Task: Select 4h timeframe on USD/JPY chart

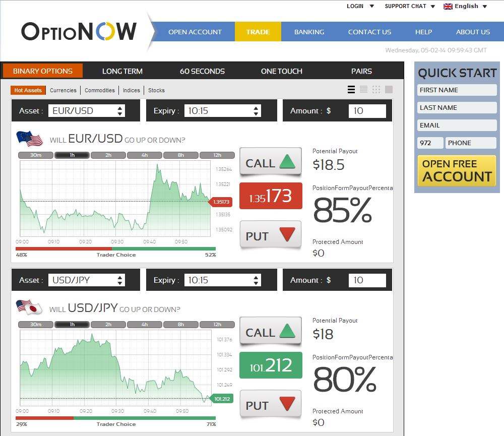Action: tap(145, 325)
